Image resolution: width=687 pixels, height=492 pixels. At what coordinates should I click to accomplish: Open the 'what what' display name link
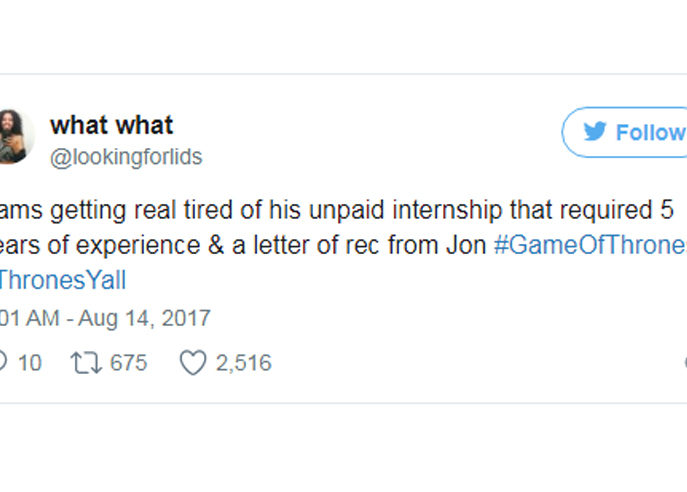point(111,125)
